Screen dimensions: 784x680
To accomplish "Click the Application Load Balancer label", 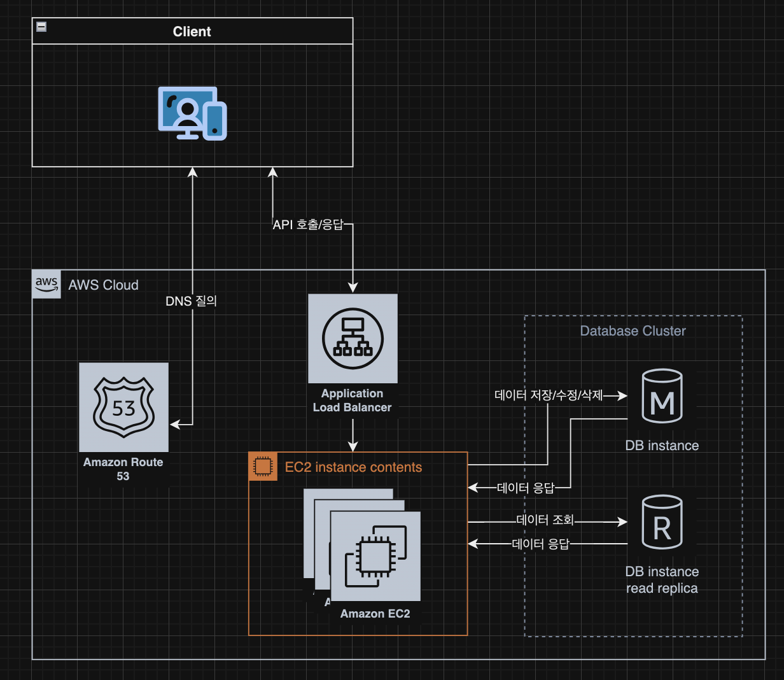I will [x=352, y=400].
